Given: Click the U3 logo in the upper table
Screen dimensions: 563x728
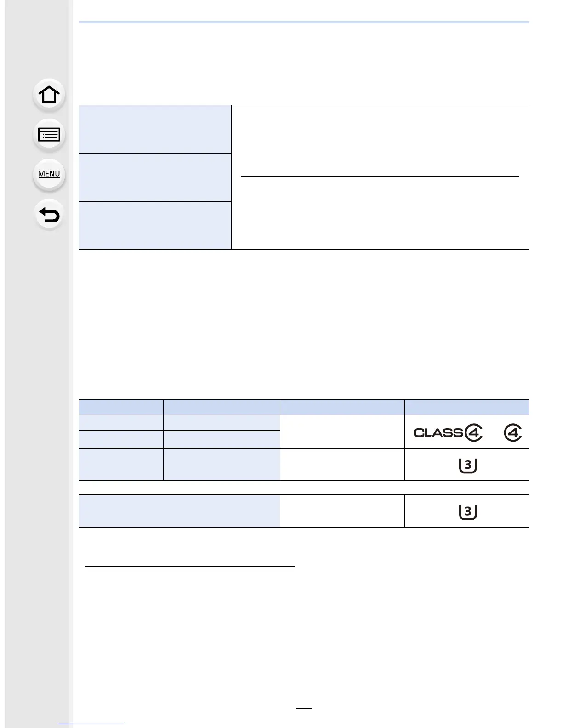Looking at the screenshot, I should click(x=468, y=466).
